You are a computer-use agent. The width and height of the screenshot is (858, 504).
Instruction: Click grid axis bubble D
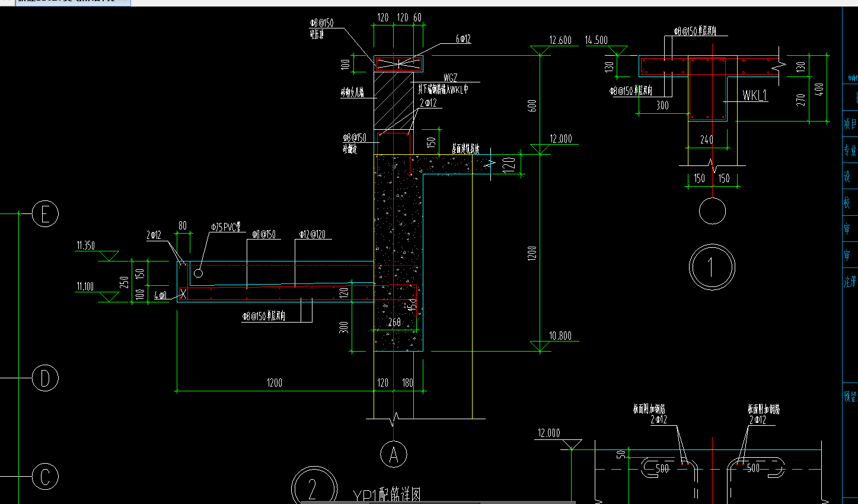[x=45, y=378]
